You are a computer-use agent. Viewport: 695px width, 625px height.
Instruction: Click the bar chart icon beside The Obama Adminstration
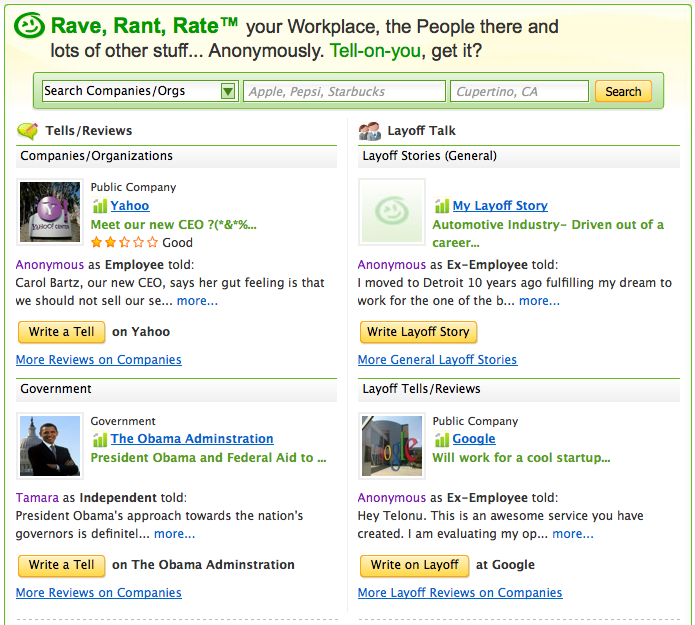coord(99,439)
